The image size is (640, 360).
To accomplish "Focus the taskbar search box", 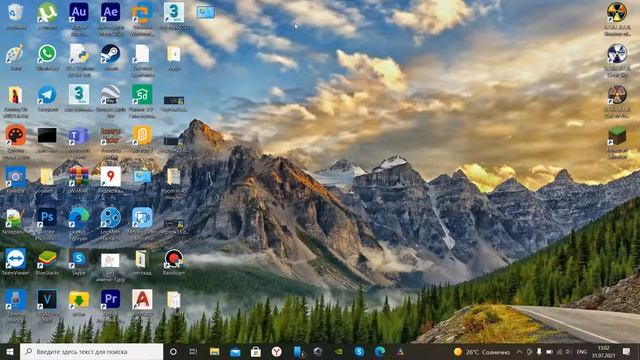I will (91, 351).
